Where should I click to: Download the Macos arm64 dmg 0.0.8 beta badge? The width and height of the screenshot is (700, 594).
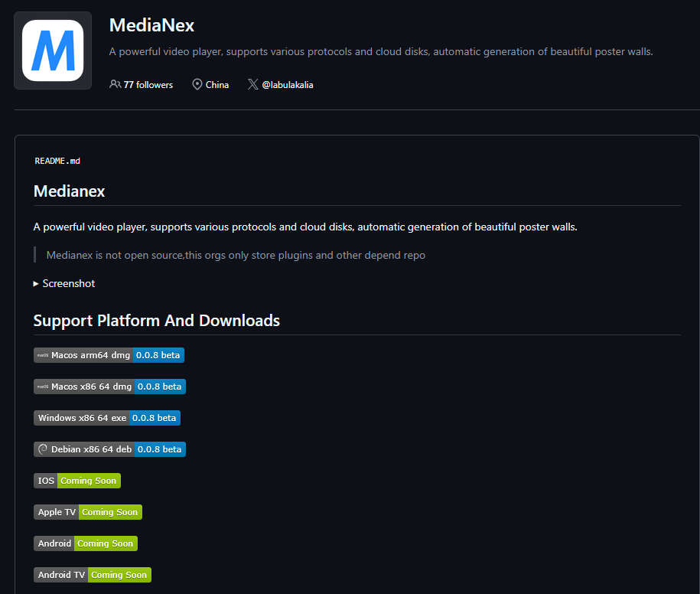(109, 355)
